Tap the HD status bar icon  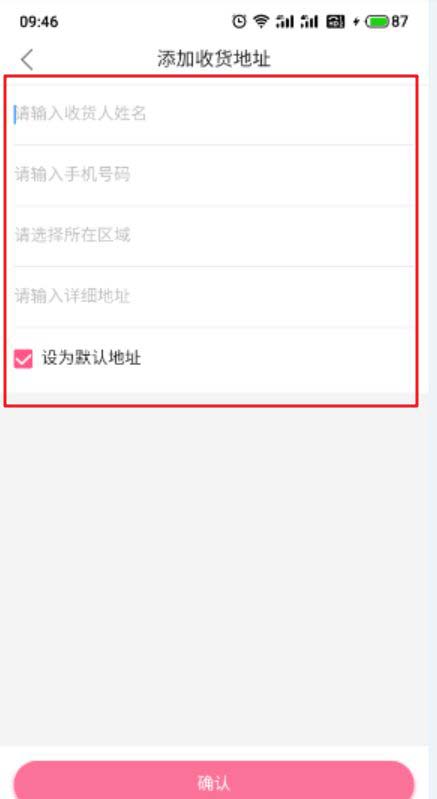[x=335, y=22]
